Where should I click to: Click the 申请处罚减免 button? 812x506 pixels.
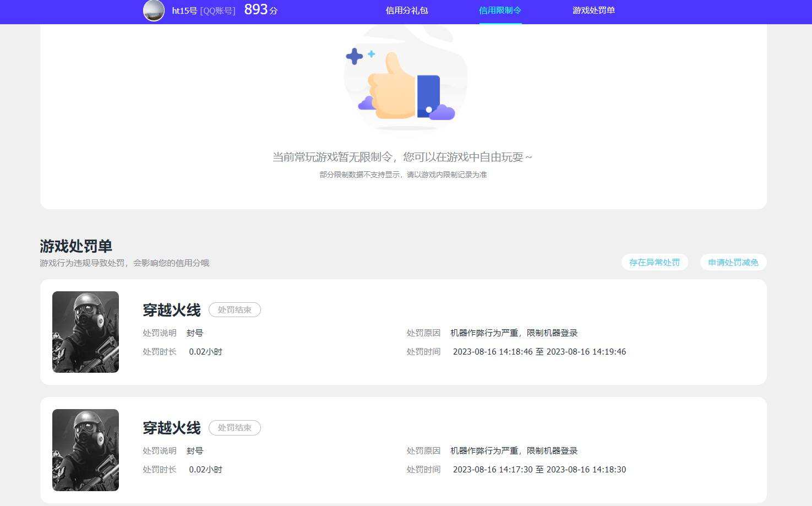pyautogui.click(x=733, y=262)
